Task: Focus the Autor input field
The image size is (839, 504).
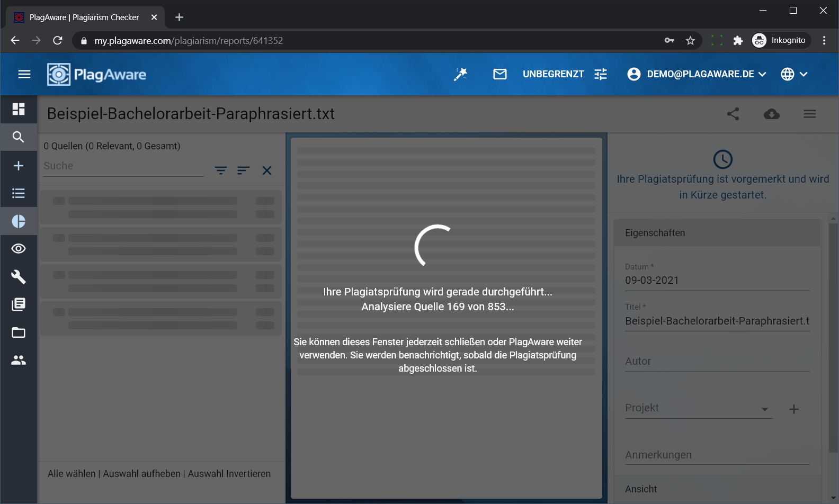Action: pos(717,362)
